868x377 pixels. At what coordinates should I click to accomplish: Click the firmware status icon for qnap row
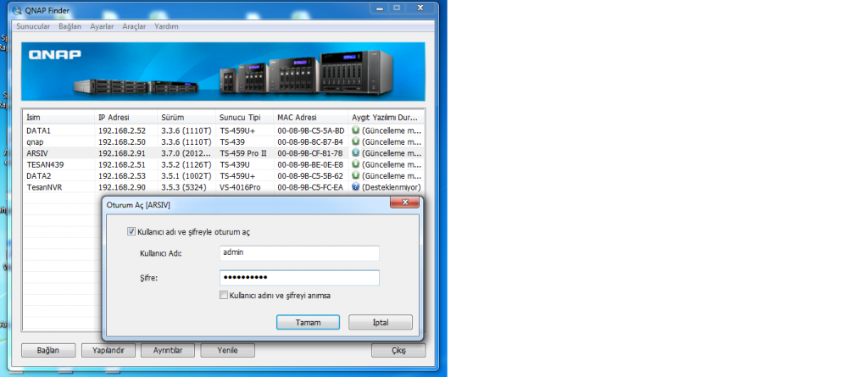pyautogui.click(x=356, y=141)
